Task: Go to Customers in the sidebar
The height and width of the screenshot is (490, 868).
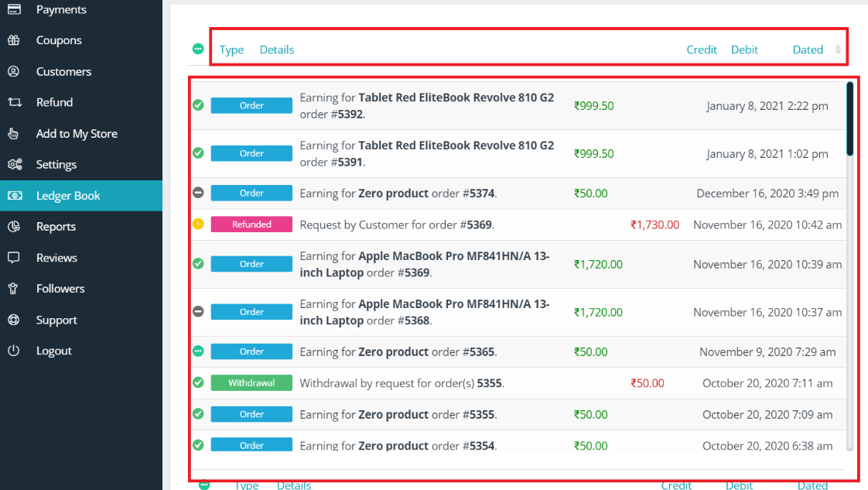Action: click(x=80, y=71)
